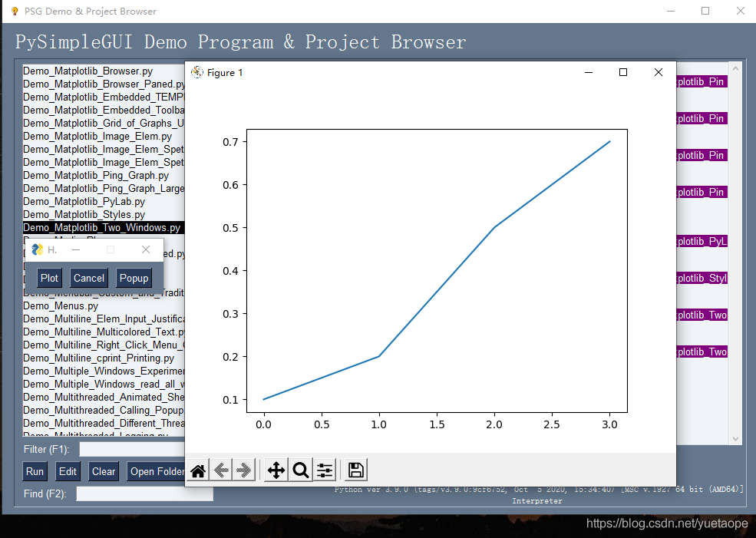This screenshot has height=538, width=756.
Task: Click the output panel scrollbar down arrow
Action: (735, 439)
